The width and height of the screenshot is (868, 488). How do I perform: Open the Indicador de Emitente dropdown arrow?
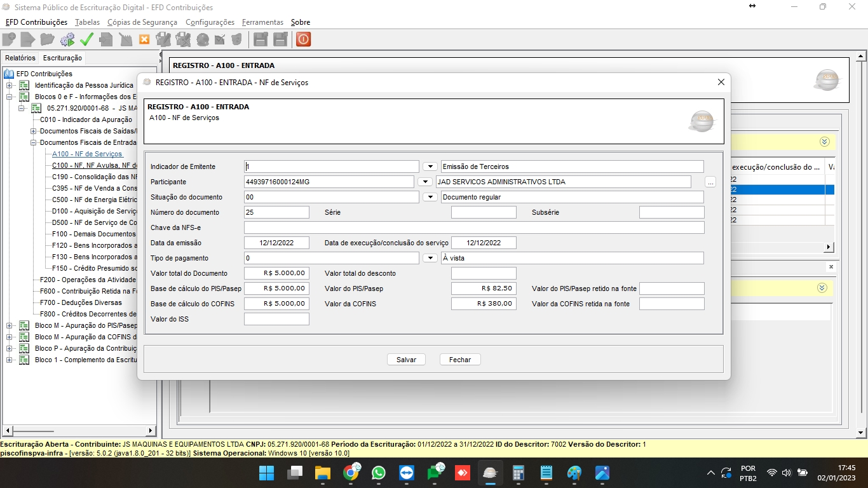(x=430, y=166)
